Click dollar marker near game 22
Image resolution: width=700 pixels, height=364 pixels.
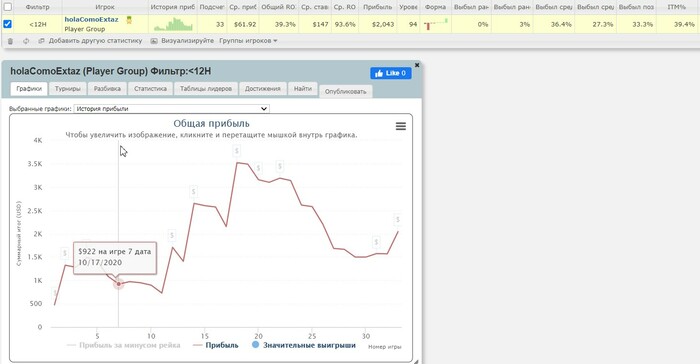click(x=279, y=166)
